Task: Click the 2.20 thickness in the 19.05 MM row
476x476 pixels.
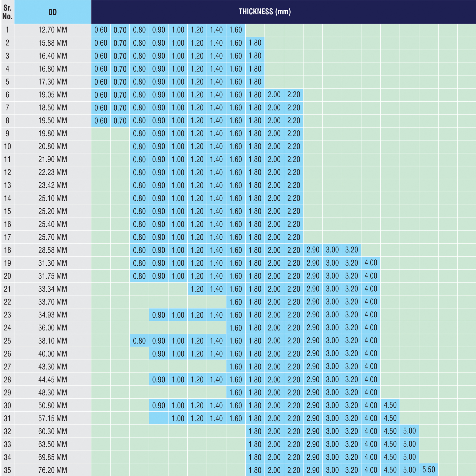Action: [x=294, y=95]
